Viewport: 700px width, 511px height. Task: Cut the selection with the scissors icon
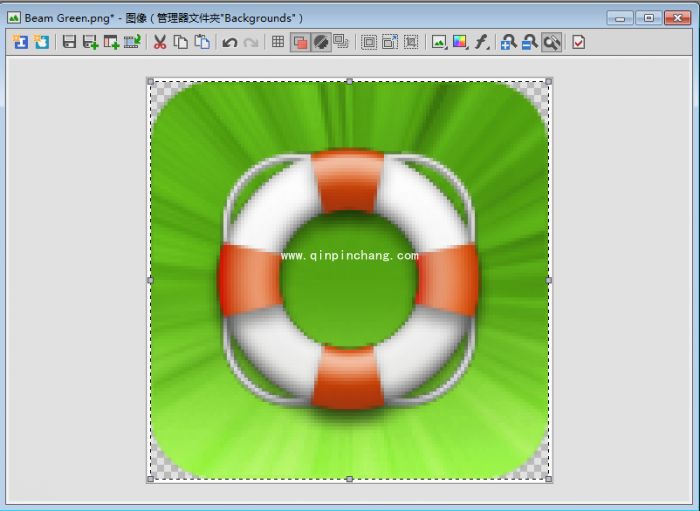159,42
